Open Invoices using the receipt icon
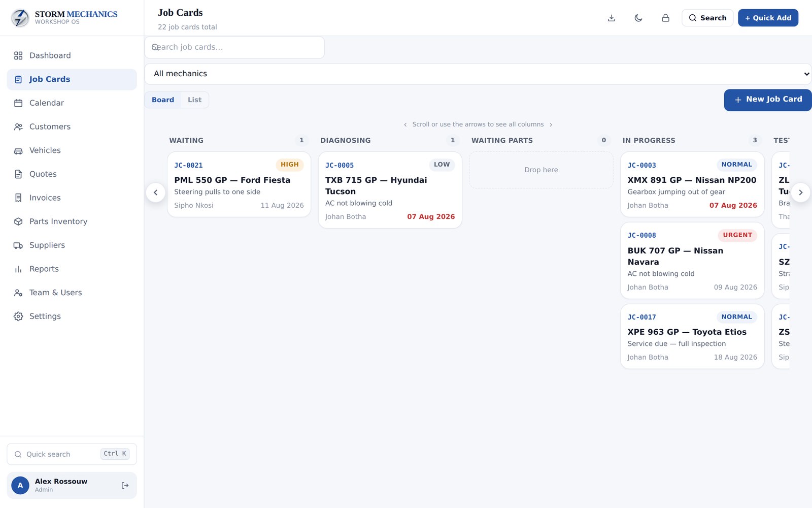Image resolution: width=812 pixels, height=508 pixels. click(x=18, y=198)
